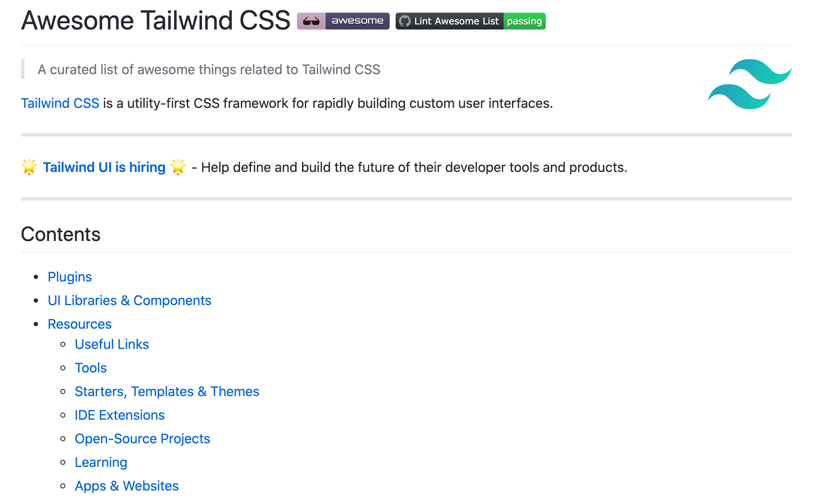Jump to the Tools section
This screenshot has width=814, height=504.
(91, 368)
